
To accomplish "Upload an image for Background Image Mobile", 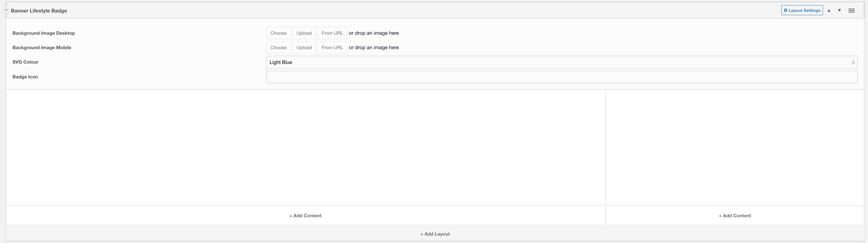I will click(x=304, y=47).
